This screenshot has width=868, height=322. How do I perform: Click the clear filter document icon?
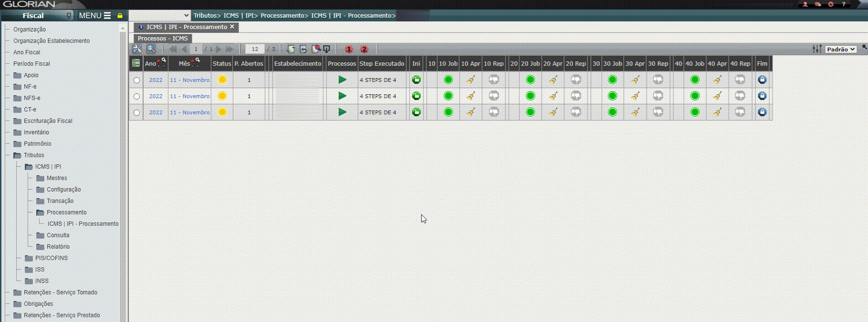pos(315,49)
